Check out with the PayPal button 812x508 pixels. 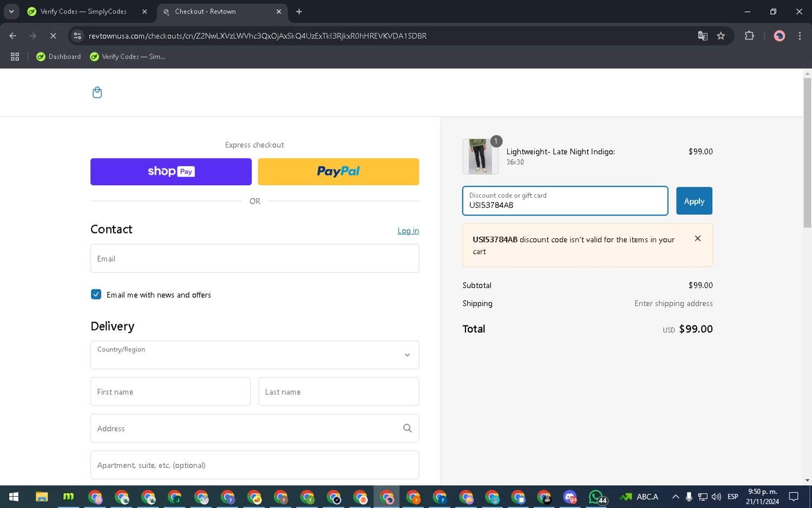pos(338,172)
